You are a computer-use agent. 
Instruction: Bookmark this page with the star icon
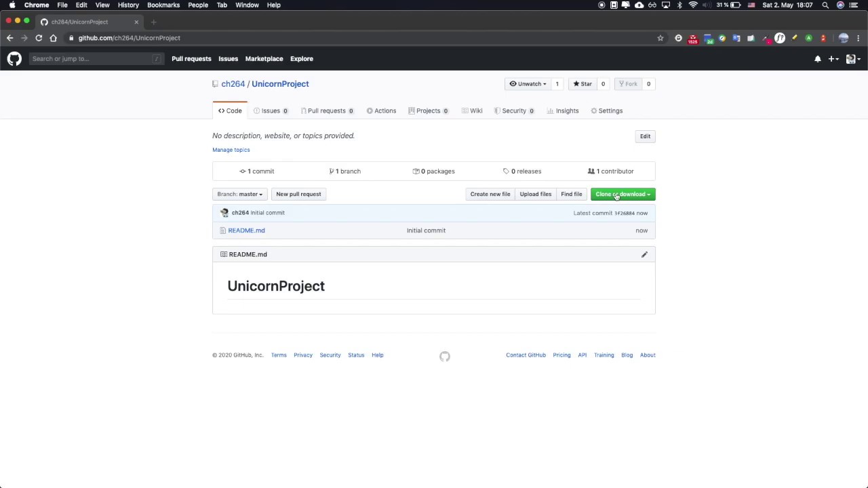coord(660,38)
